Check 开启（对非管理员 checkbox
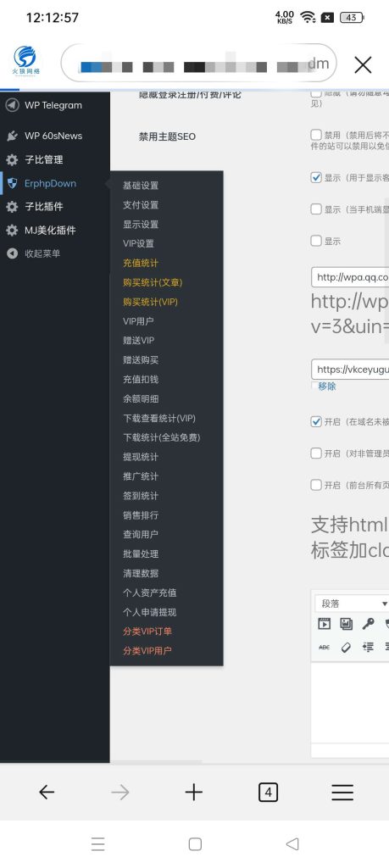Image resolution: width=389 pixels, height=868 pixels. (x=316, y=453)
